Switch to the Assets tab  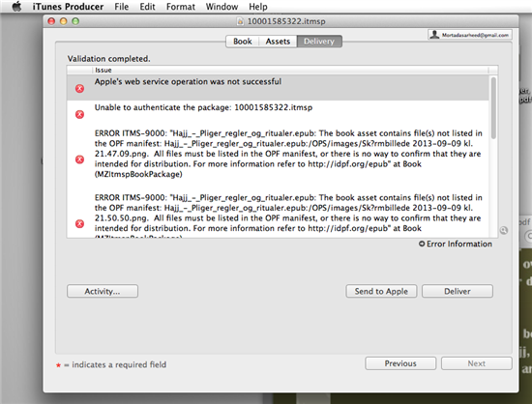click(x=278, y=42)
